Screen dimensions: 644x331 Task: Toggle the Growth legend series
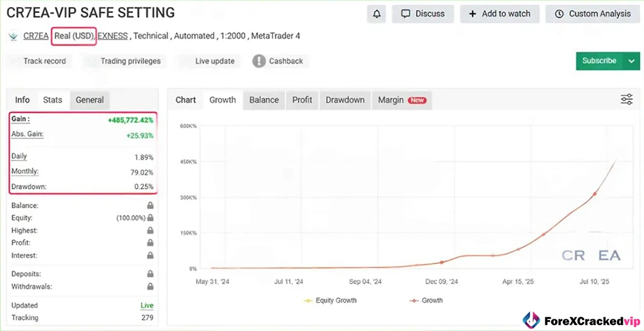(426, 301)
